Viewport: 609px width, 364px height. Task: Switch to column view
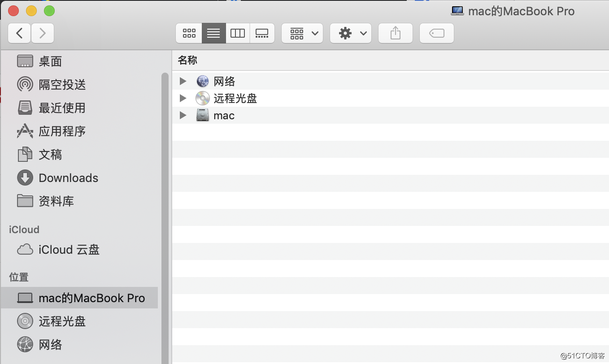pyautogui.click(x=238, y=33)
